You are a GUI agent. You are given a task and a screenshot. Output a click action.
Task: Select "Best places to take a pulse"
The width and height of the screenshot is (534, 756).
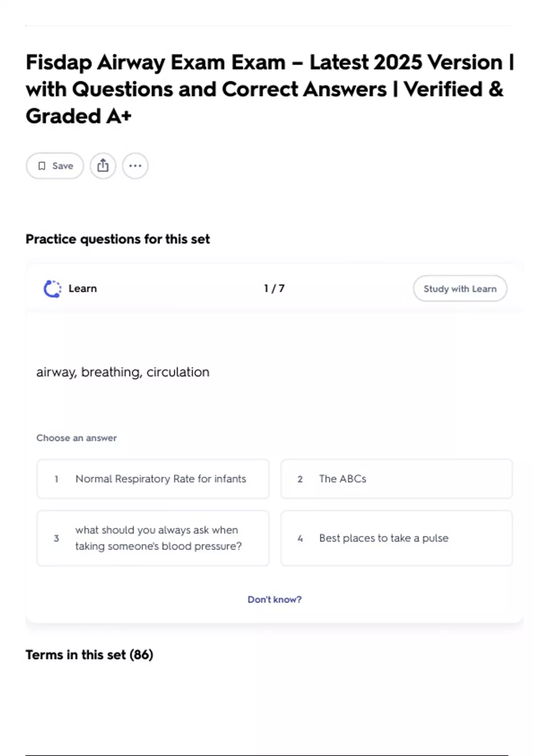pos(384,538)
